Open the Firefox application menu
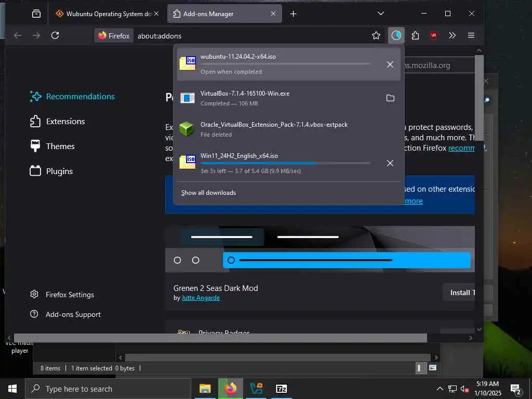This screenshot has height=399, width=532. [471, 35]
